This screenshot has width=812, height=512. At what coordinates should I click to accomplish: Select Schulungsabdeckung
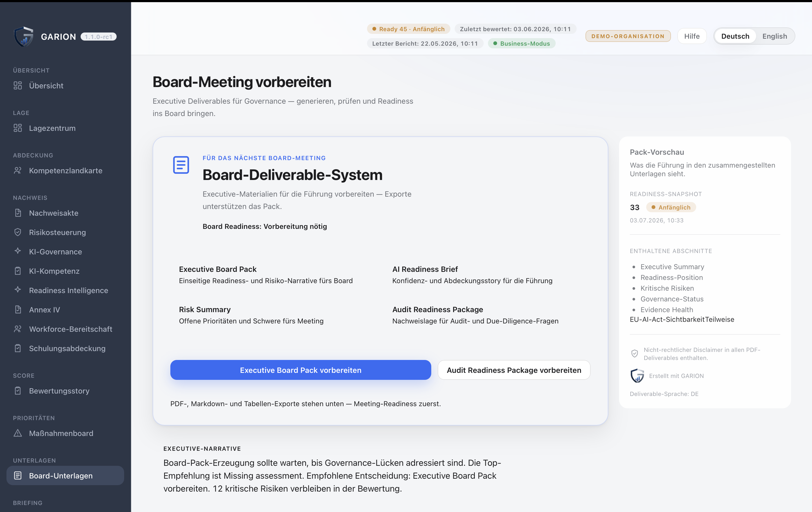[x=65, y=348]
